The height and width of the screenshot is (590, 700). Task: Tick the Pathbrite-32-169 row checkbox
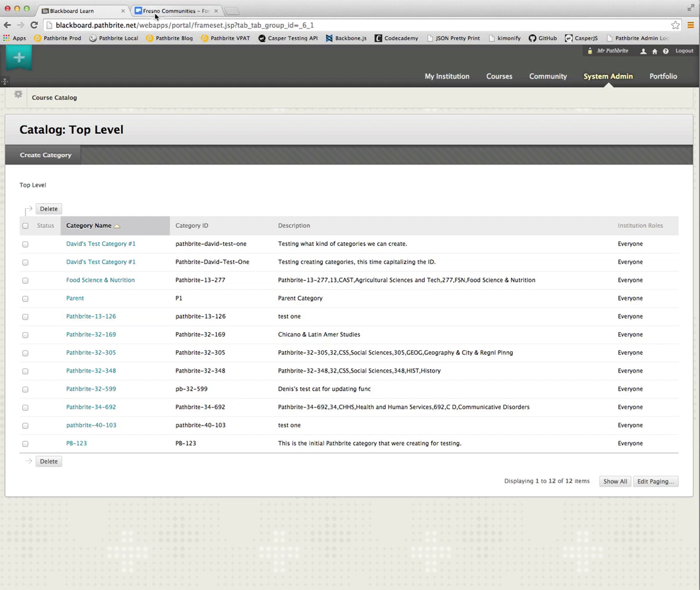[25, 335]
